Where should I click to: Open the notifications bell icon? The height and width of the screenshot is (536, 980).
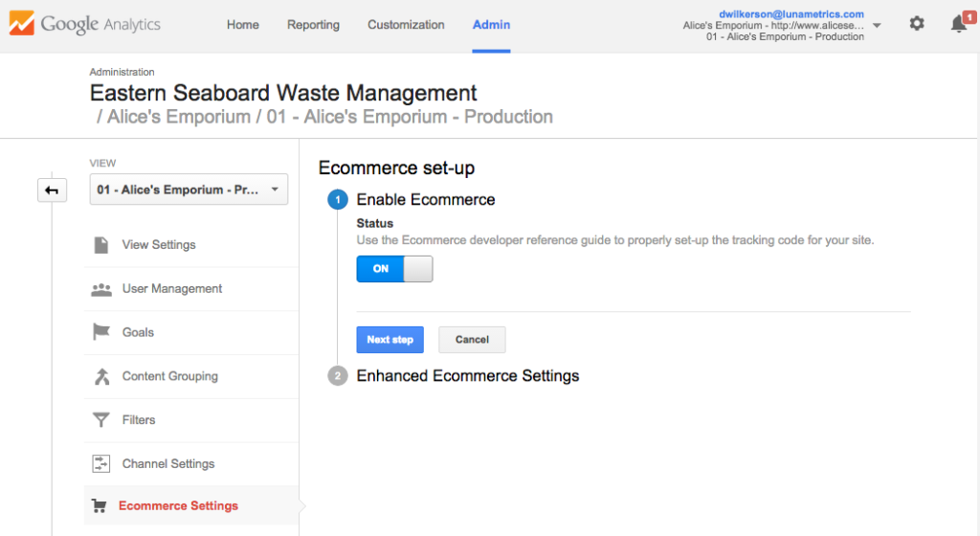pyautogui.click(x=959, y=24)
